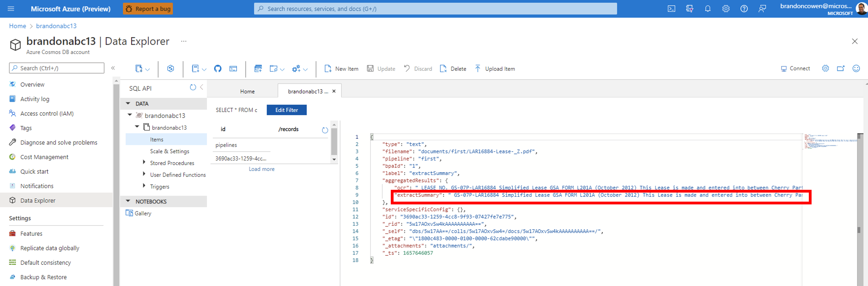The height and width of the screenshot is (286, 868).
Task: Open Cloud Shell from the top bar
Action: pos(671,9)
